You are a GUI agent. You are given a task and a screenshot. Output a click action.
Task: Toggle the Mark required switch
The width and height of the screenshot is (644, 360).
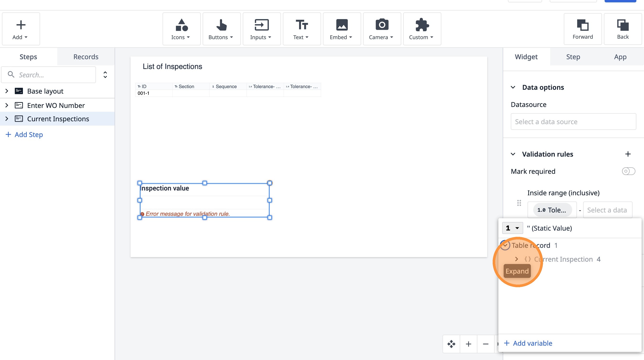[x=628, y=171]
